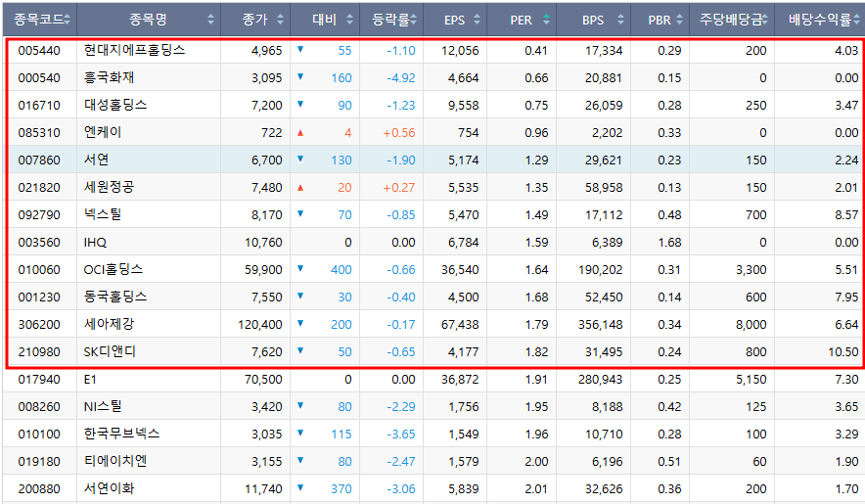Click stock code 003560

coord(39,243)
